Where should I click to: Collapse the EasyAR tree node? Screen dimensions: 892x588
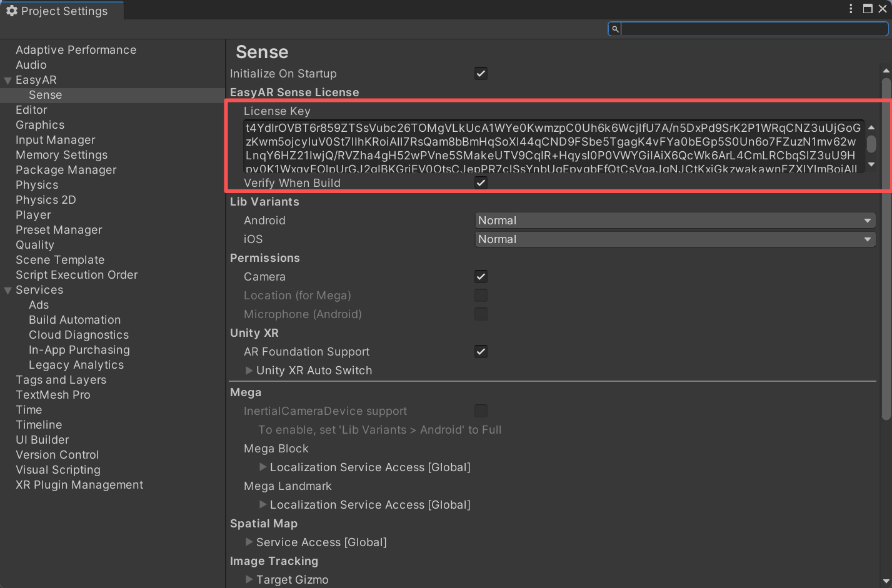coord(8,81)
